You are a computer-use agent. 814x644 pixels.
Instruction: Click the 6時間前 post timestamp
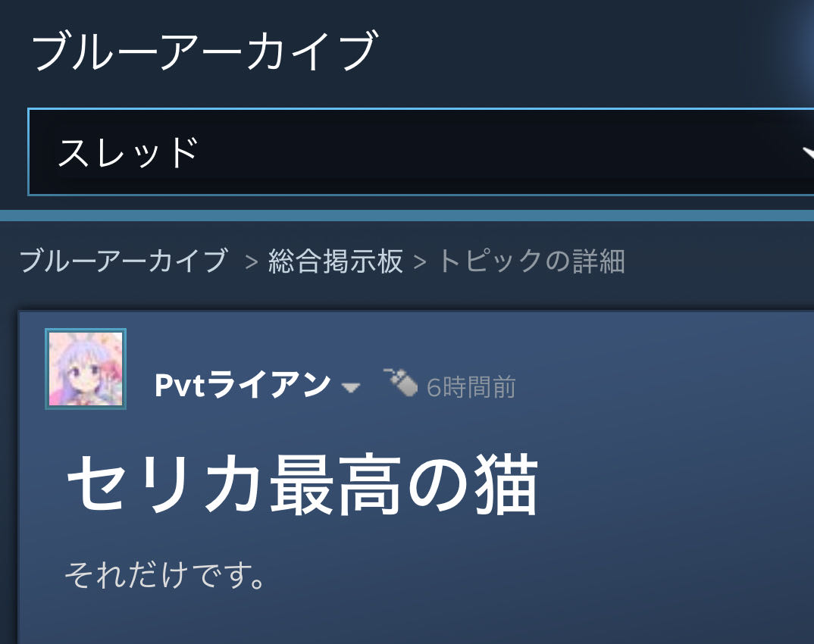click(471, 387)
